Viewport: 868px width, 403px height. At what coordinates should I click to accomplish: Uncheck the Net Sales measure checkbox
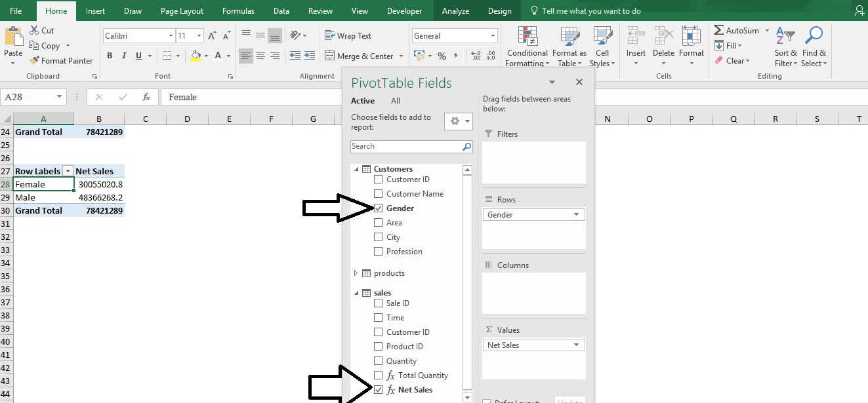[x=378, y=389]
